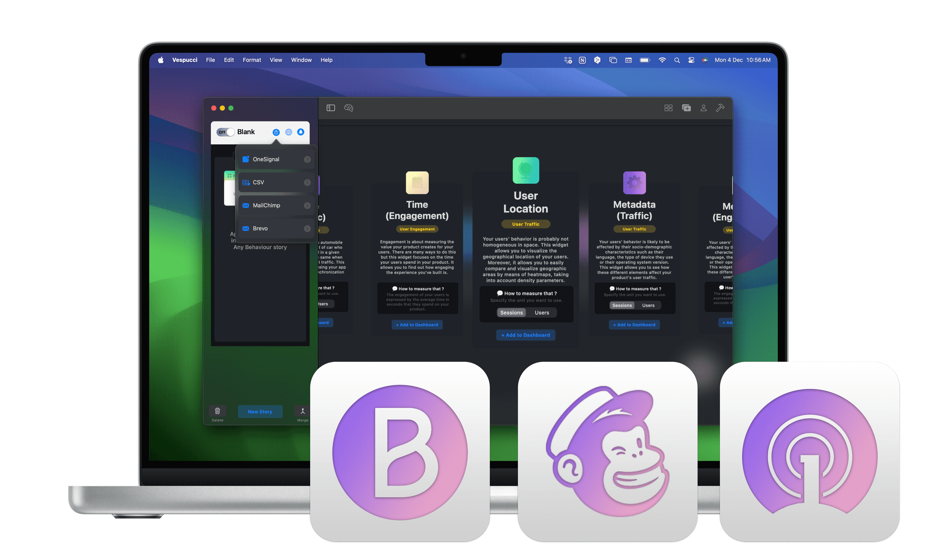
Task: Click the Dropbox icon in the menu bar
Action: click(568, 60)
